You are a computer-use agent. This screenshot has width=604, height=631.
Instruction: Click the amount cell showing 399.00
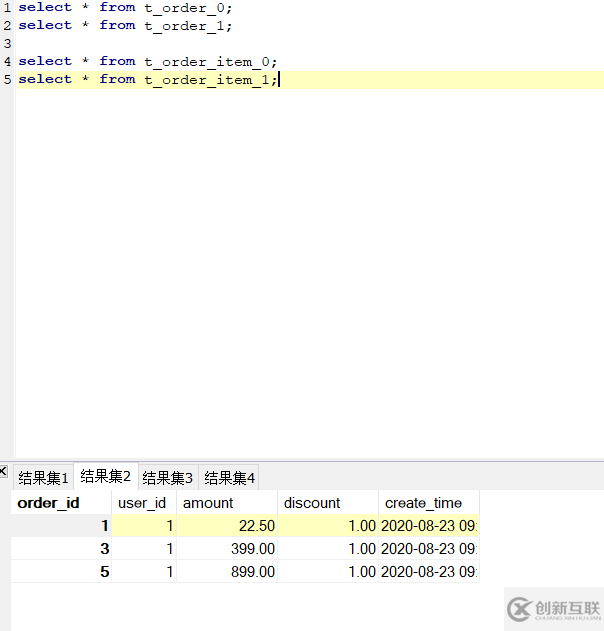[x=227, y=549]
